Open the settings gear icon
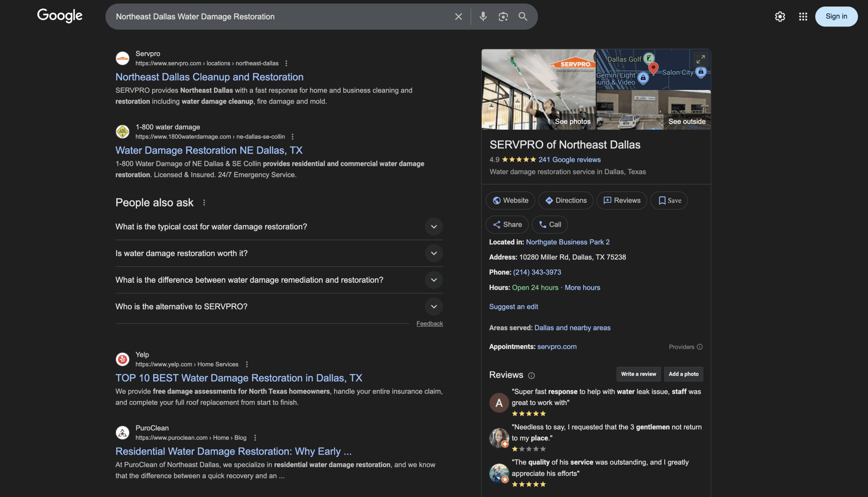Screen dimensions: 868x497 pyautogui.click(x=780, y=16)
